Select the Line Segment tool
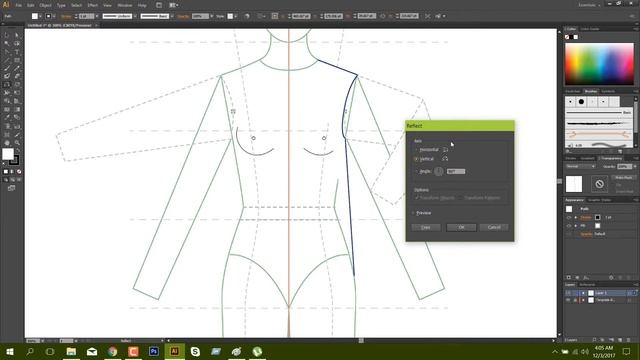640x360 pixels. click(7, 60)
